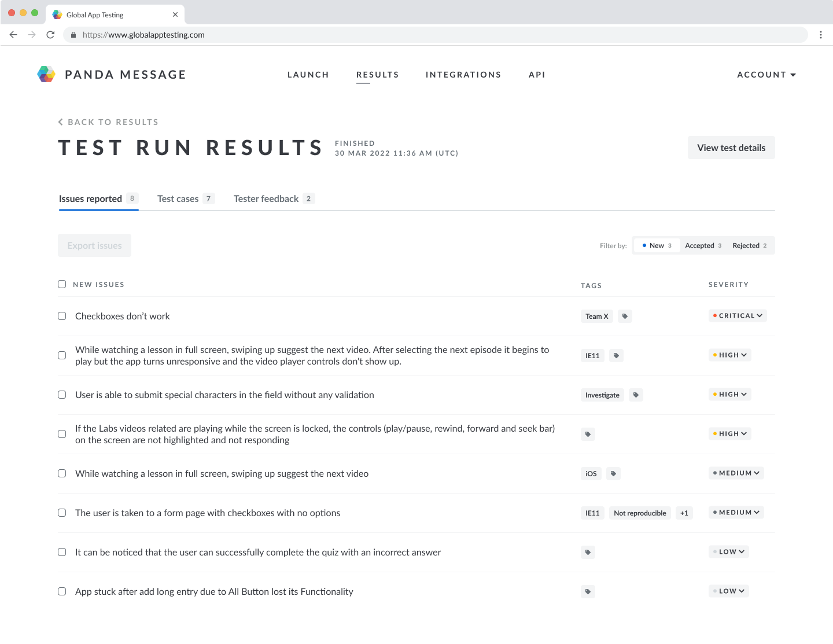Click the IE11 tag on the form page issue
833x644 pixels.
click(592, 513)
